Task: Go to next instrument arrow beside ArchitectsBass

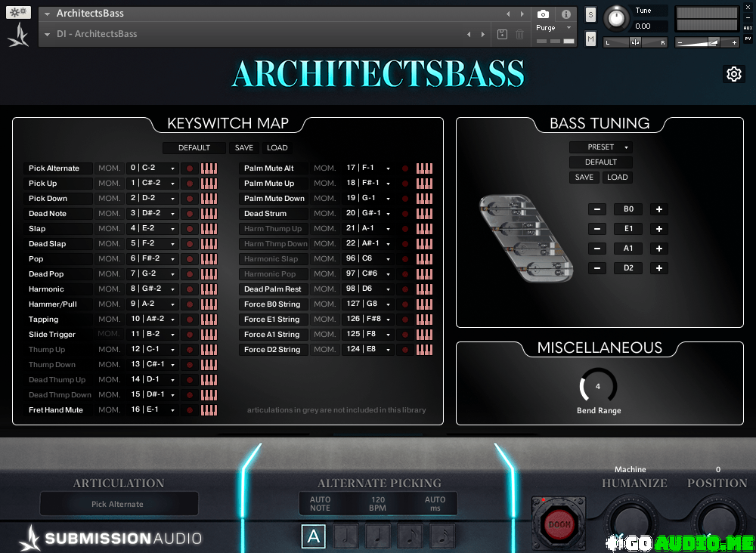Action: pos(522,14)
